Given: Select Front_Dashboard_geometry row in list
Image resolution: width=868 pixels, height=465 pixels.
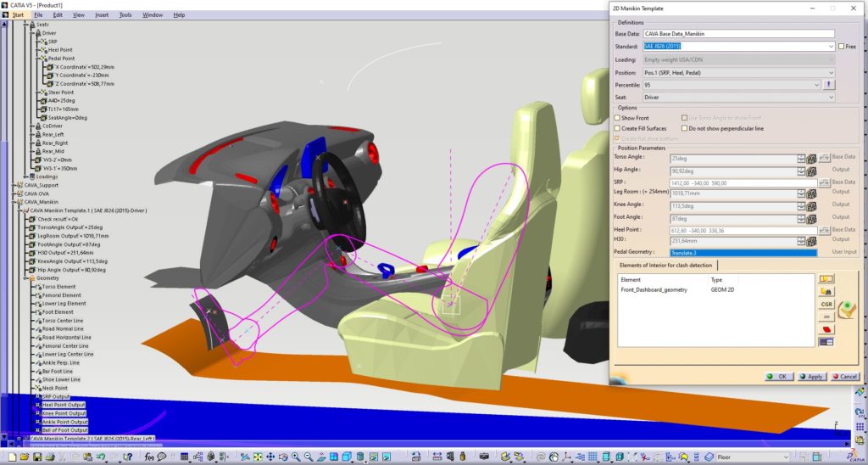Looking at the screenshot, I should click(x=715, y=290).
